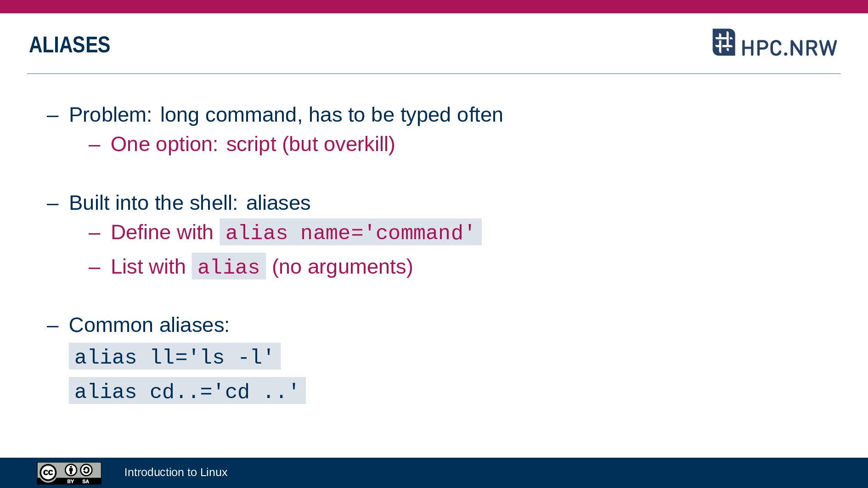This screenshot has width=868, height=488.
Task: Click the "Common aliases:" bullet text
Action: [x=149, y=325]
